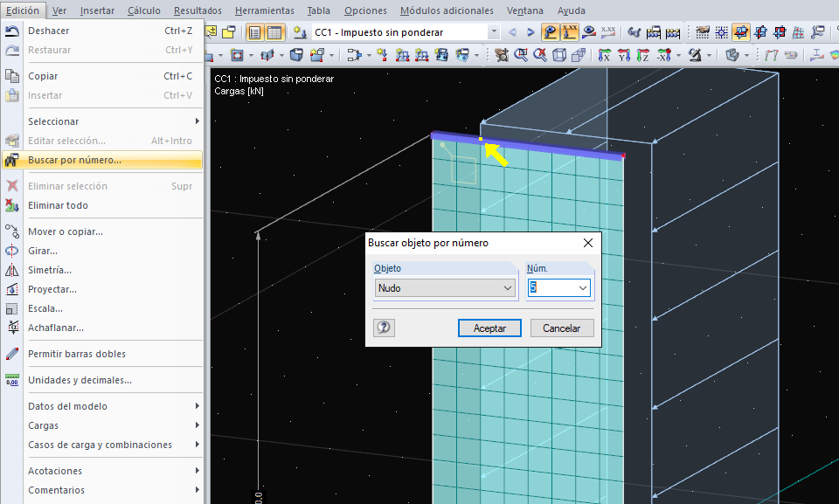Image resolution: width=839 pixels, height=504 pixels.
Task: Click the new surface rectangle icon
Action: click(x=237, y=54)
